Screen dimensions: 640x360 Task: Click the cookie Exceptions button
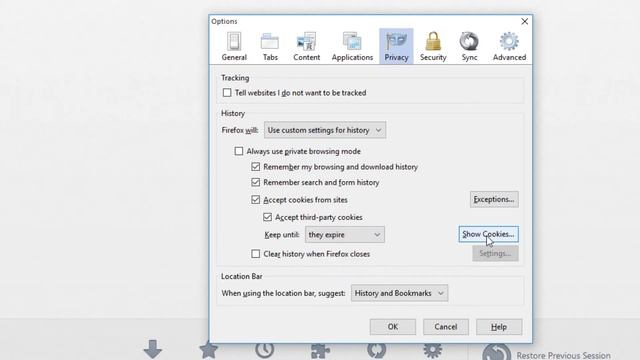pos(494,199)
